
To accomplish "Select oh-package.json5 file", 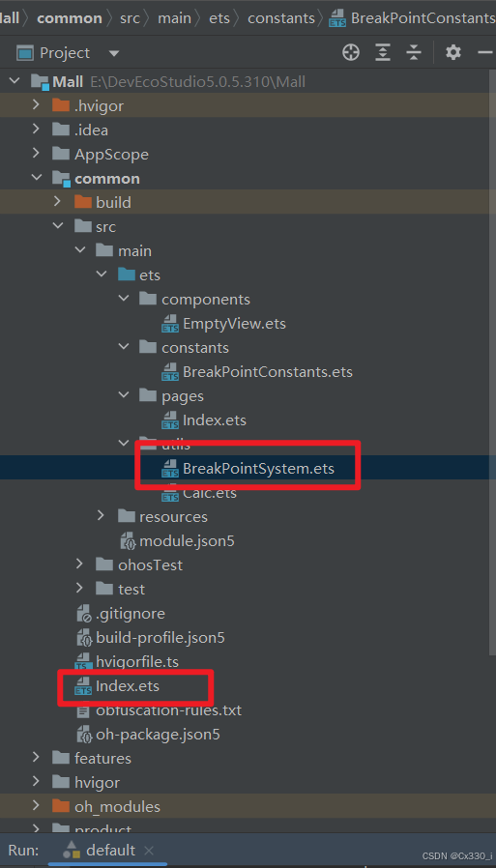I will (158, 735).
